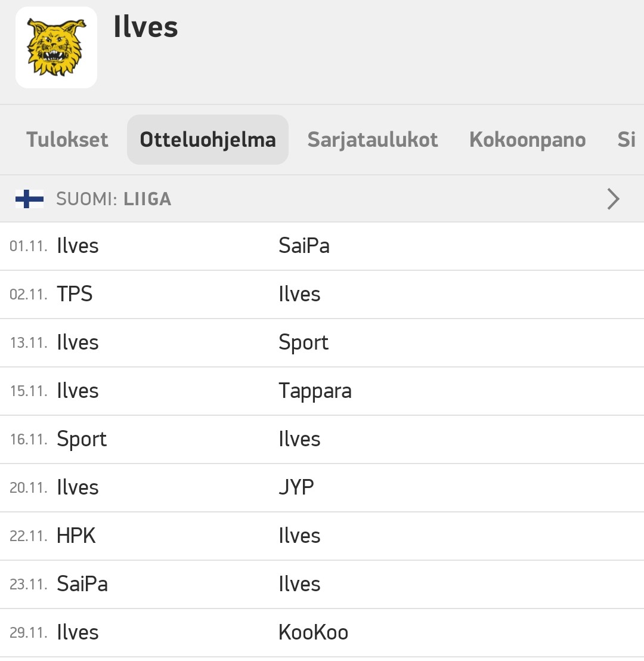This screenshot has height=661, width=644.
Task: Open the 20.11. Ilves vs JYP match
Action: 322,488
